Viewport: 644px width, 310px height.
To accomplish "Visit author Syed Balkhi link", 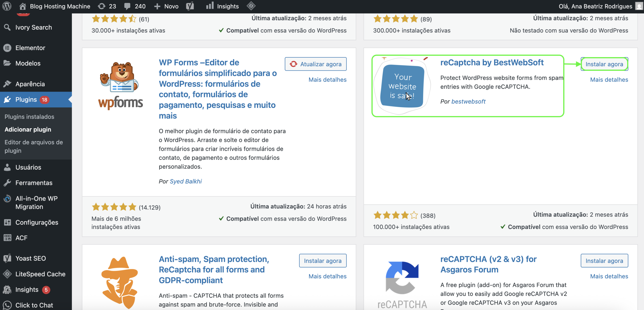I will (186, 181).
